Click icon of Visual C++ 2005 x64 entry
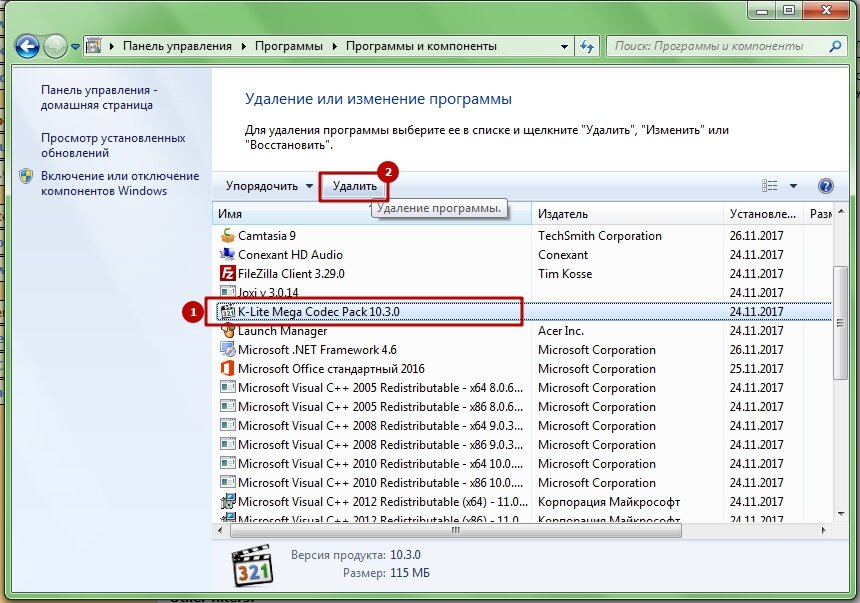The width and height of the screenshot is (860, 603). coord(228,387)
